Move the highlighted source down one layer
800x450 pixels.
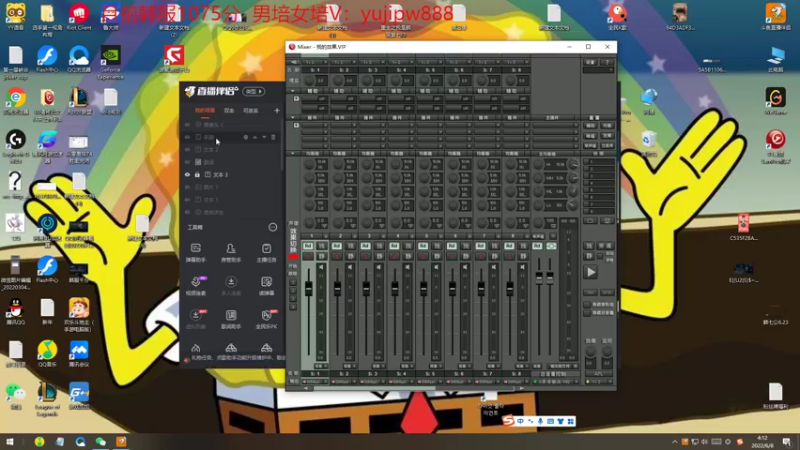click(x=264, y=137)
